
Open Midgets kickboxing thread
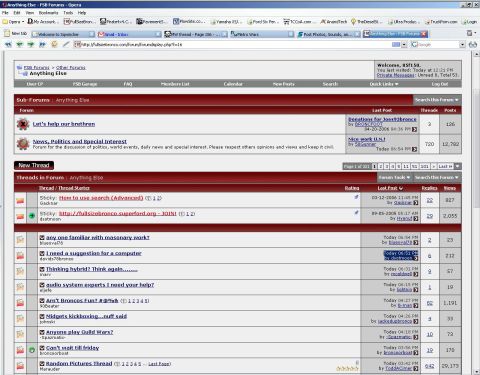(x=86, y=316)
